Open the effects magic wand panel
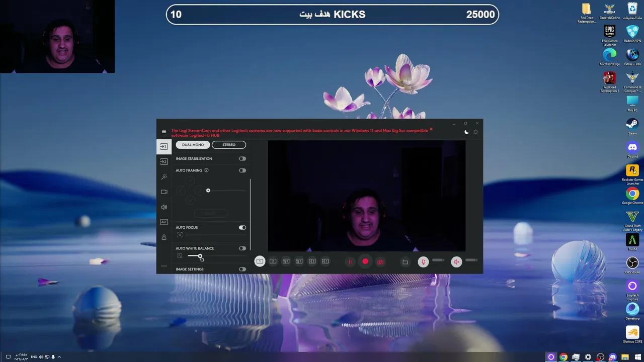Image resolution: width=644 pixels, height=362 pixels. pyautogui.click(x=164, y=176)
